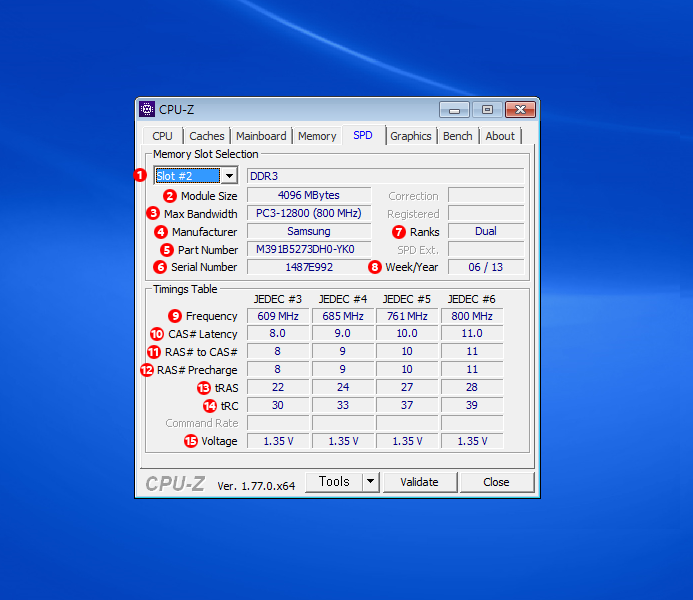693x600 pixels.
Task: Minimize the CPU-Z window
Action: point(454,110)
